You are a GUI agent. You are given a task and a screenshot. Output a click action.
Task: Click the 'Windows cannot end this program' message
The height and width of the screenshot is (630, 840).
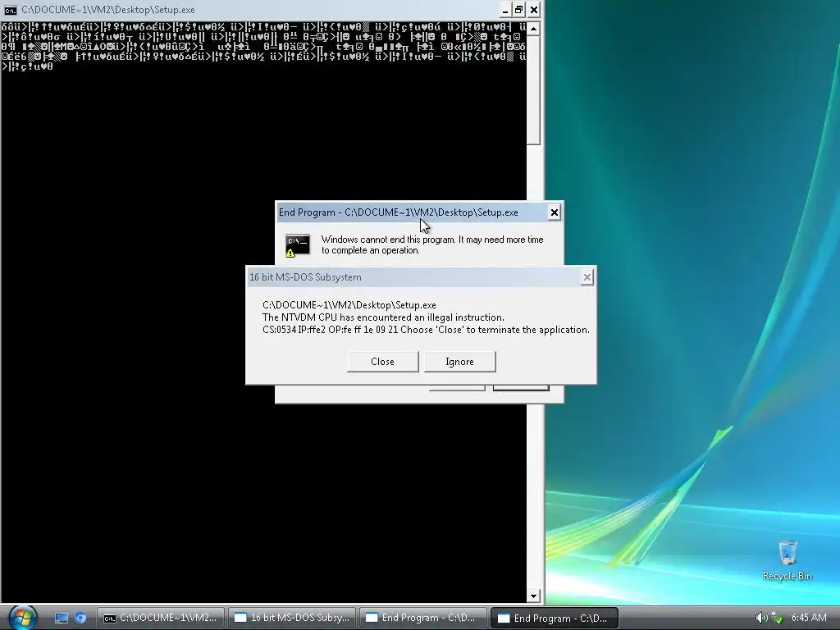click(432, 244)
